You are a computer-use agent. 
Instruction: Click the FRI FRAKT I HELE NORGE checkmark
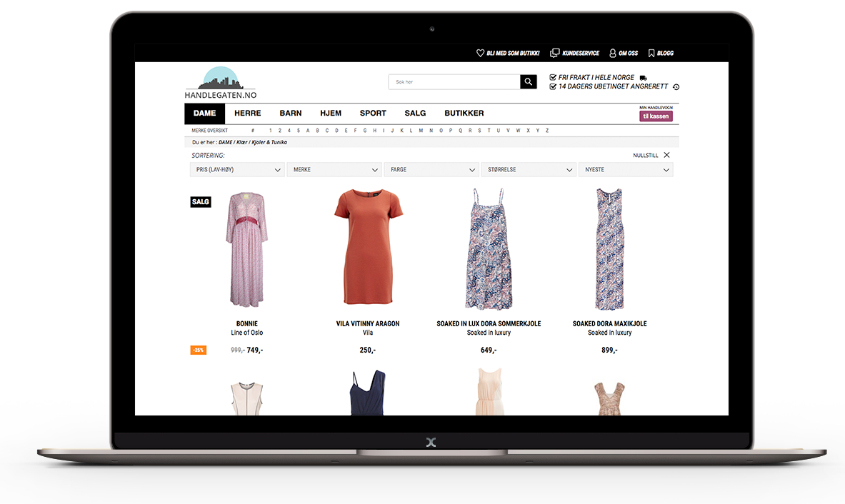(553, 78)
